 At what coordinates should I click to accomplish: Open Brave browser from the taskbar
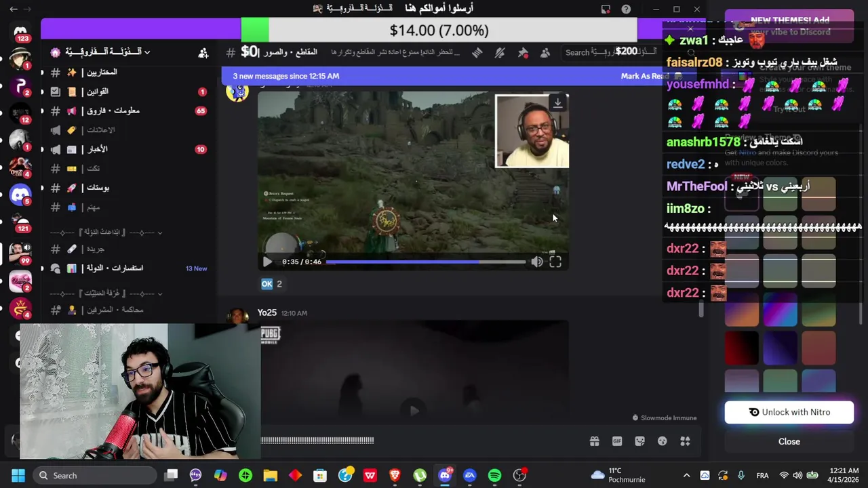[x=395, y=475]
